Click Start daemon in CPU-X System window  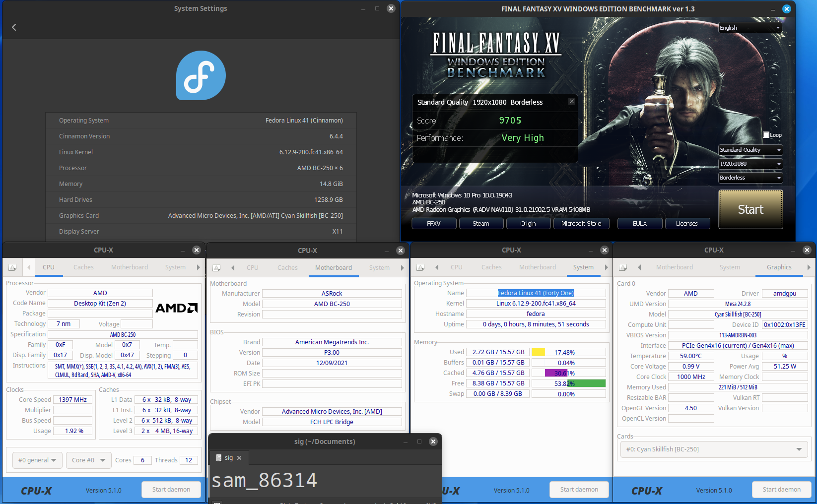click(579, 490)
